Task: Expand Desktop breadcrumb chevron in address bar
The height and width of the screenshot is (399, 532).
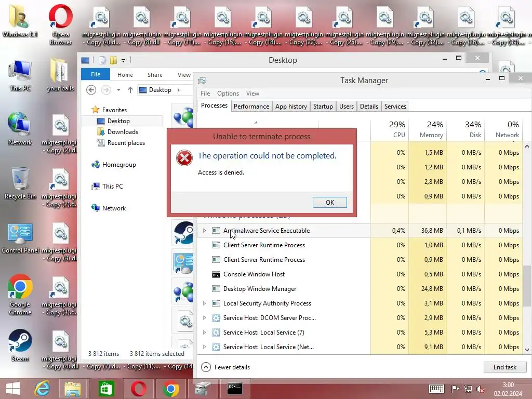Action: click(x=179, y=90)
